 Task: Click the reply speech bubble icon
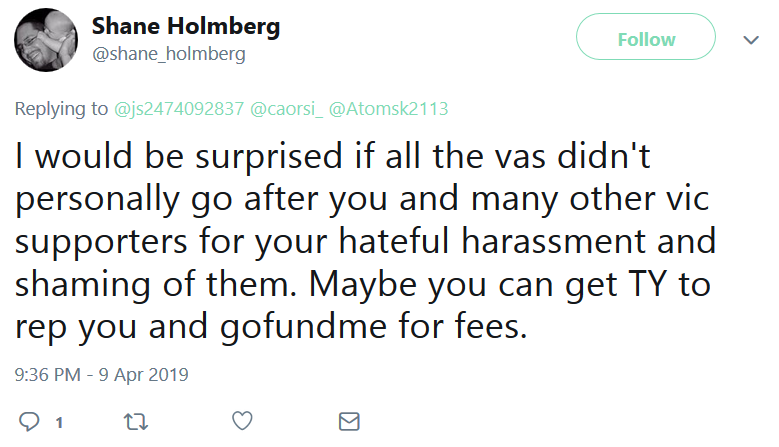[x=29, y=422]
